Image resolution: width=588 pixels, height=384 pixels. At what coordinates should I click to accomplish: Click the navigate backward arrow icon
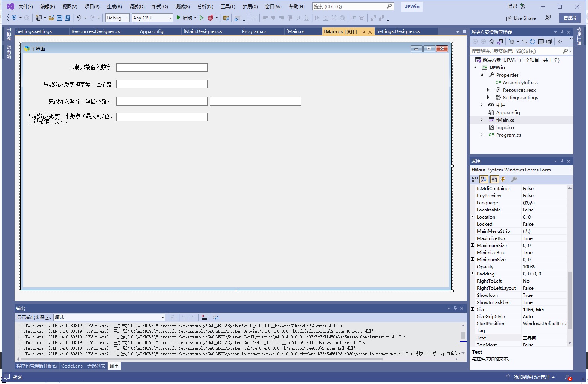[x=14, y=18]
